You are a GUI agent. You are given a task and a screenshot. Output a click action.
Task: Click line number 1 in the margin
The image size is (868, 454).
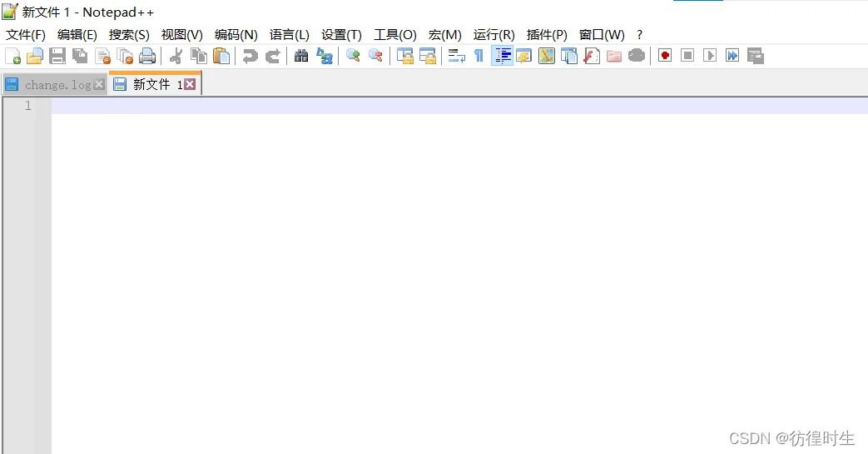click(x=28, y=106)
